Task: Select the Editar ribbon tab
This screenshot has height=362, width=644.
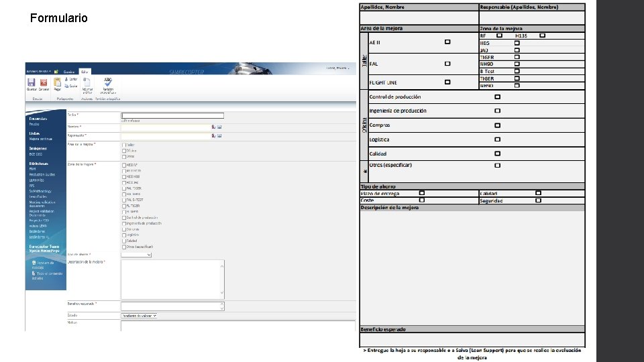Action: click(x=85, y=72)
